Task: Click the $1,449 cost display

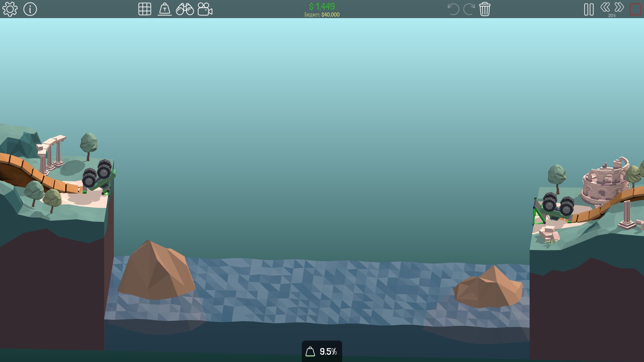Action: (x=322, y=6)
